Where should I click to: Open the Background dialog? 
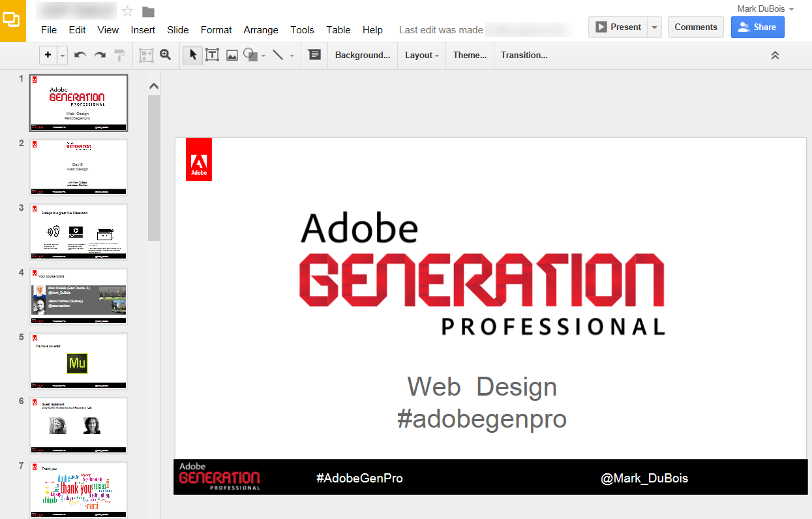click(x=363, y=55)
